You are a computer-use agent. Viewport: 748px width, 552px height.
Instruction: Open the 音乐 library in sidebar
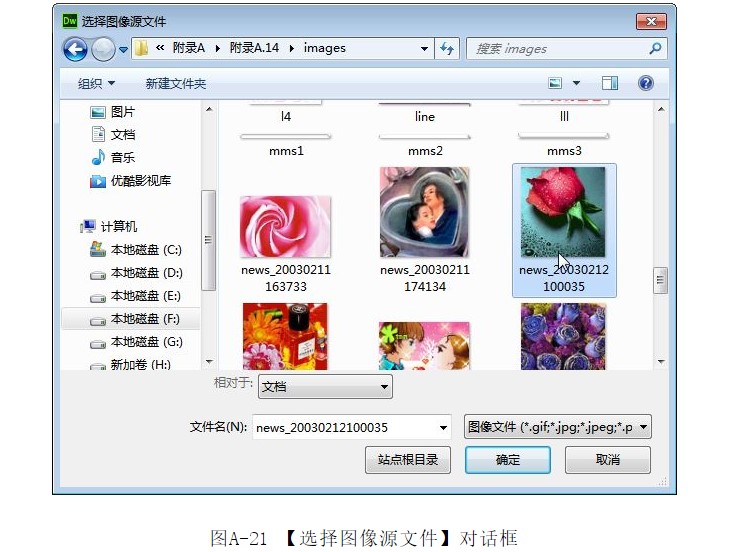[122, 158]
